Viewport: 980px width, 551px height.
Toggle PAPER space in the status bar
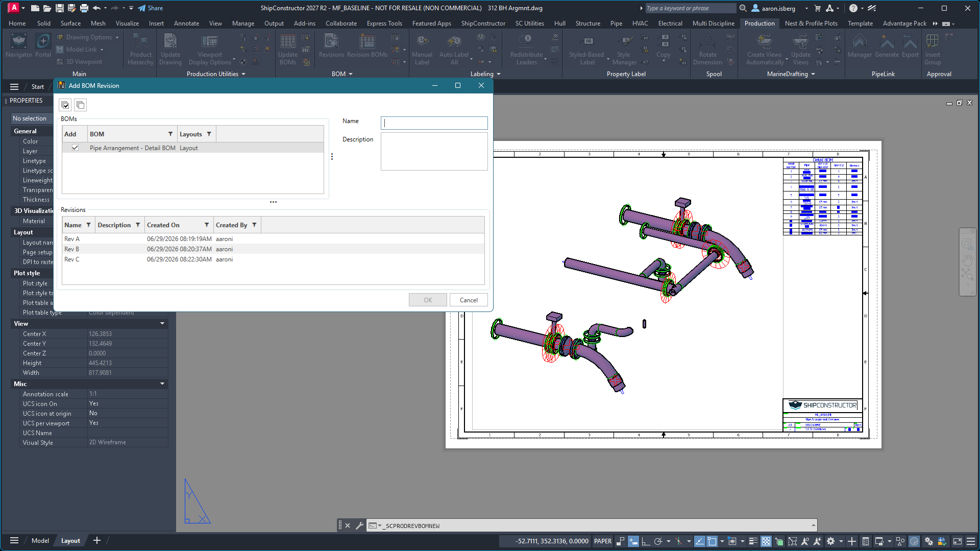(x=603, y=541)
